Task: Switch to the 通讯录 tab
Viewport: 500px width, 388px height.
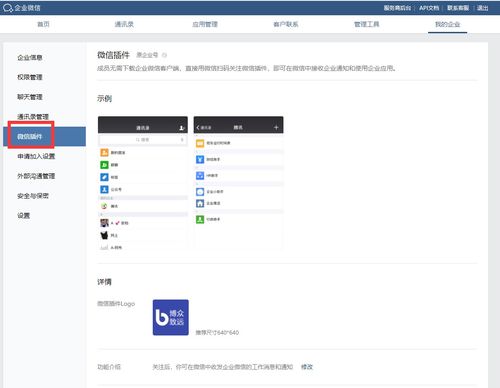Action: click(x=124, y=24)
